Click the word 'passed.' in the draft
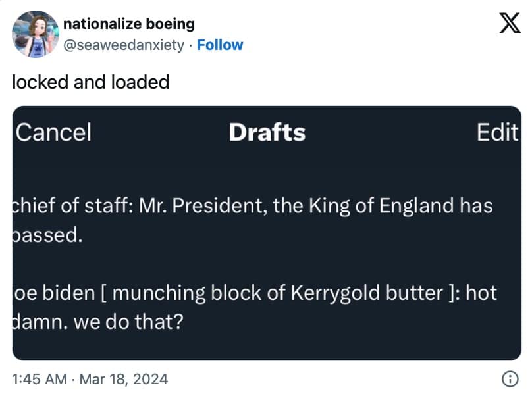This screenshot has width=532, height=396. click(47, 235)
